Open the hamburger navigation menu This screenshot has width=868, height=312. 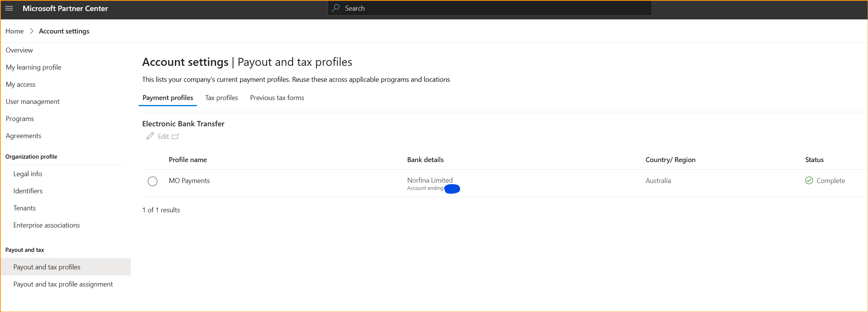(x=9, y=8)
